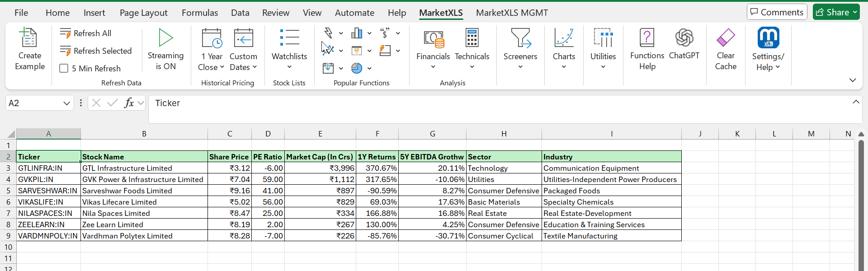The height and width of the screenshot is (271, 868).
Task: Expand the dollar quote function dropdown
Action: (x=398, y=33)
